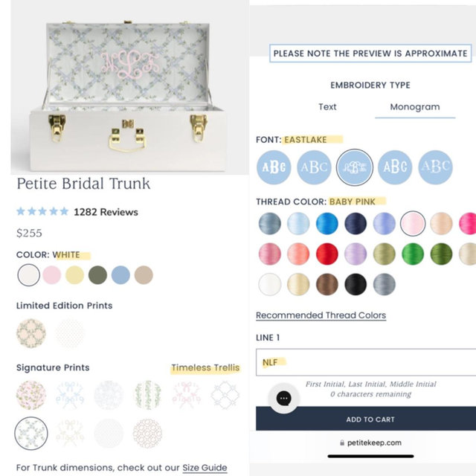This screenshot has height=476, width=476.
Task: Switch to the Text embroidery tab
Action: pos(327,107)
